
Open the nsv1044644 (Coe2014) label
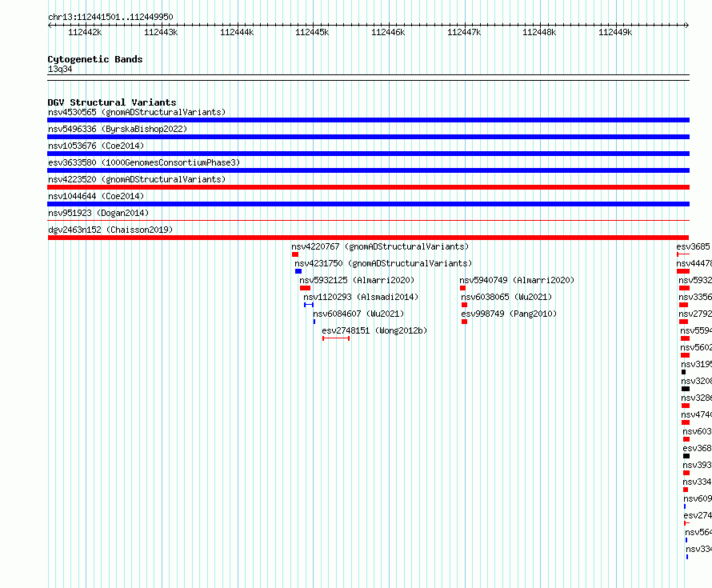96,196
